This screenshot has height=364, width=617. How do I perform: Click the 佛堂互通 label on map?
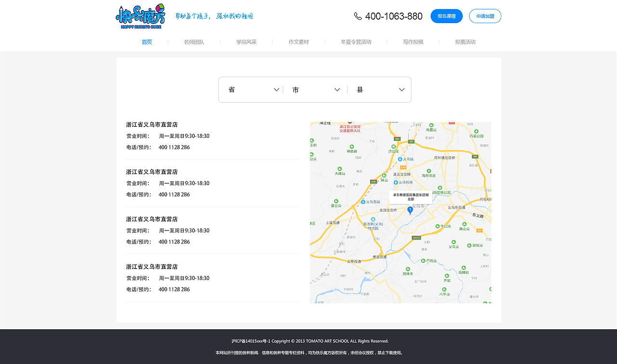click(x=380, y=257)
